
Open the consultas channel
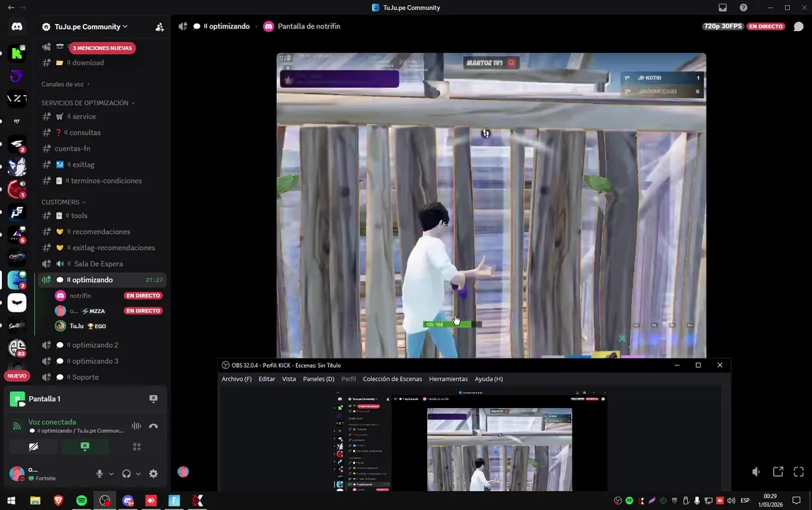tap(101, 132)
